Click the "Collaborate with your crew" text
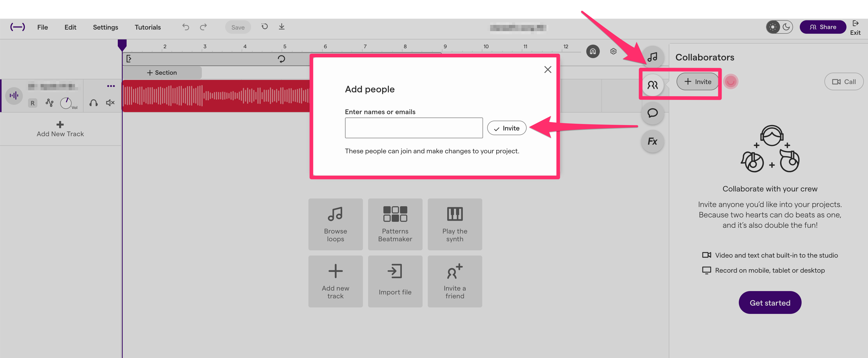This screenshot has width=868, height=358. (770, 189)
